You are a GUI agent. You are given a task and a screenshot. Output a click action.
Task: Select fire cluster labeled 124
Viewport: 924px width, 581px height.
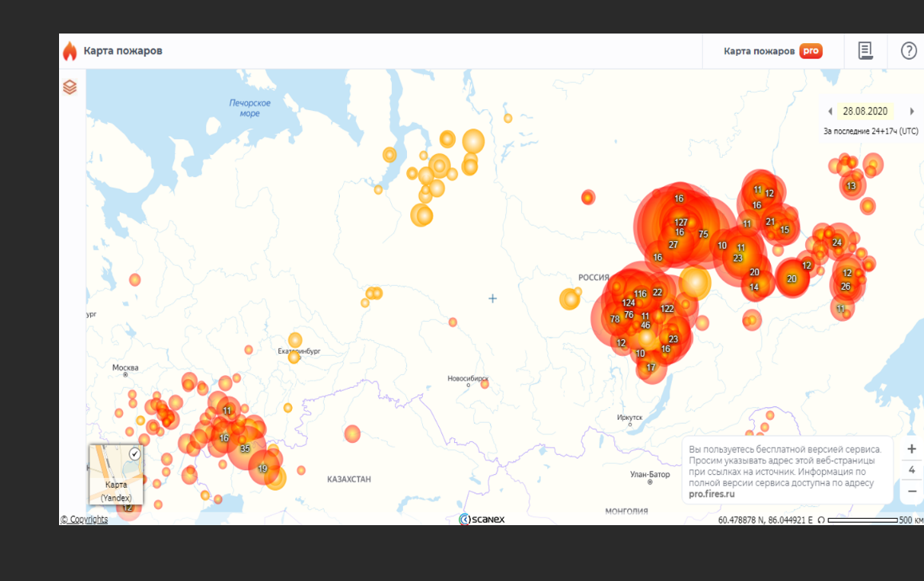pos(629,303)
